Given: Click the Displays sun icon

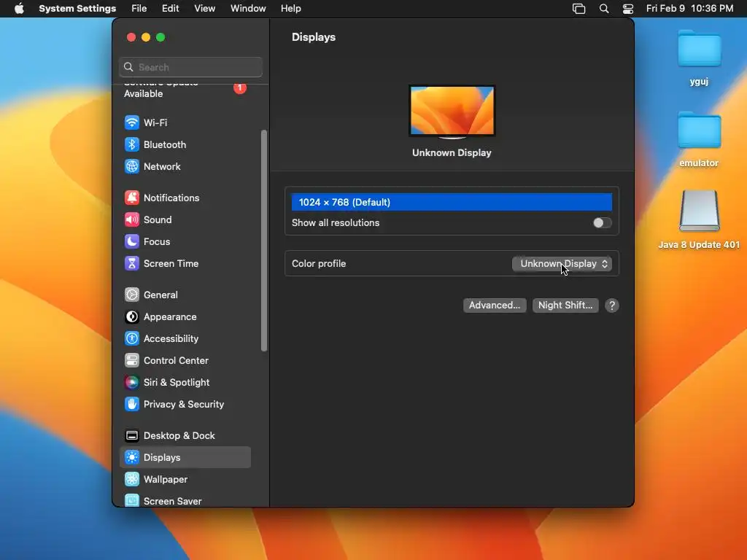Looking at the screenshot, I should [x=132, y=458].
